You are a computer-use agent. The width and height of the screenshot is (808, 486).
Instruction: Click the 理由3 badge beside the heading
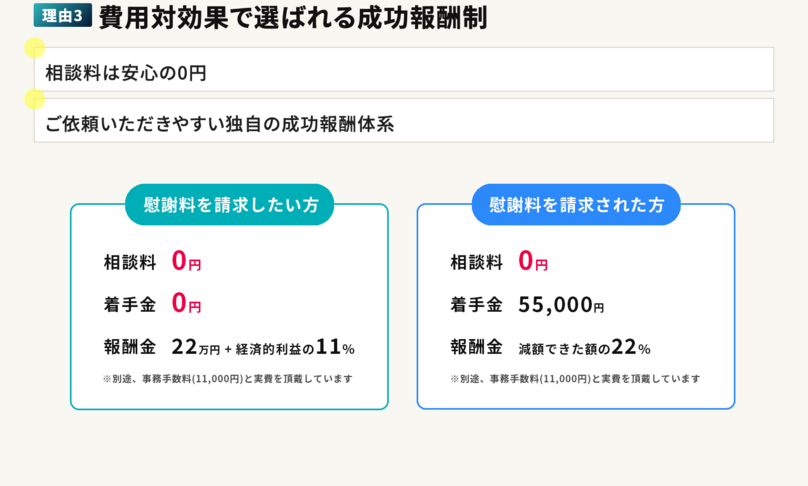(63, 16)
